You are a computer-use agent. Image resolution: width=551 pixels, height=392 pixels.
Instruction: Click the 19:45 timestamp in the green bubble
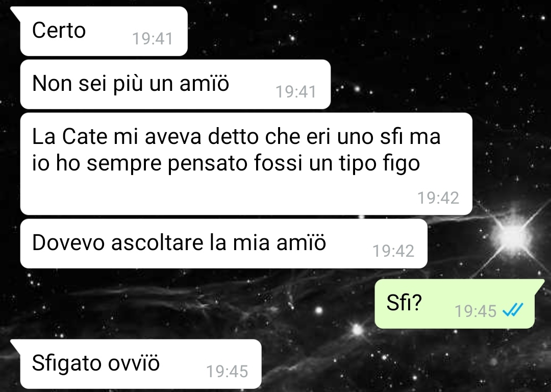[x=475, y=311]
